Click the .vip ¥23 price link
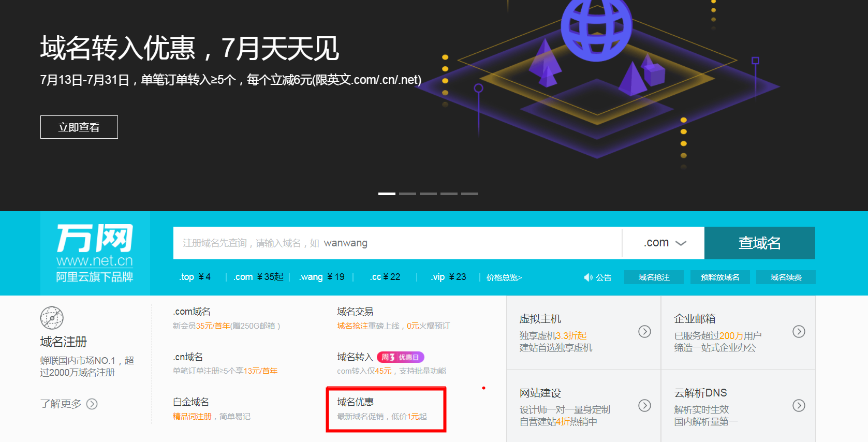This screenshot has width=868, height=442. pyautogui.click(x=448, y=277)
